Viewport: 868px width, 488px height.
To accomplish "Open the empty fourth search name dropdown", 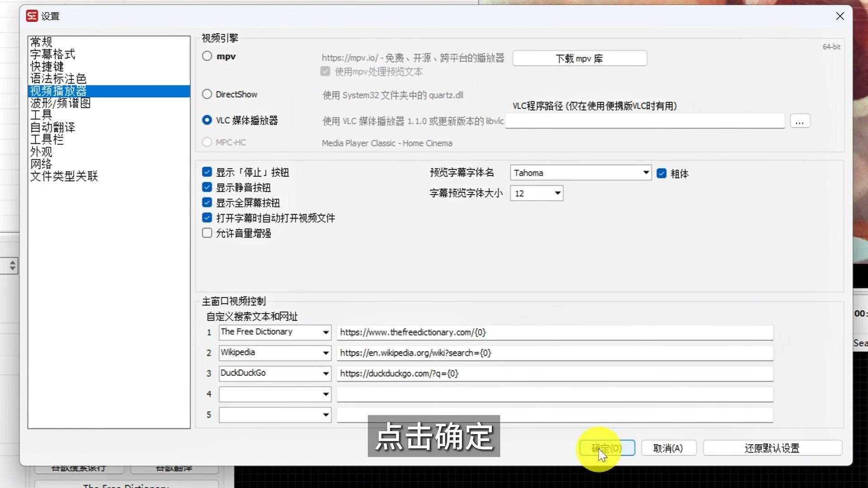I will click(x=325, y=394).
